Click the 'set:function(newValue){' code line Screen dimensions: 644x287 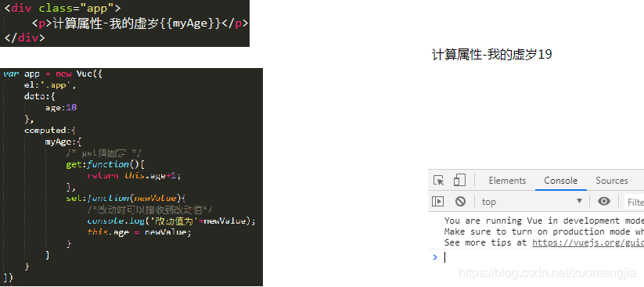pos(127,199)
